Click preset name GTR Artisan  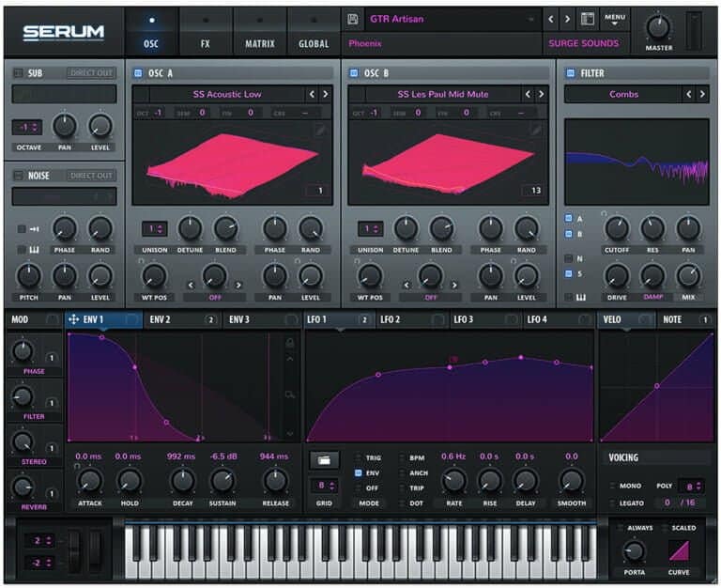point(396,19)
